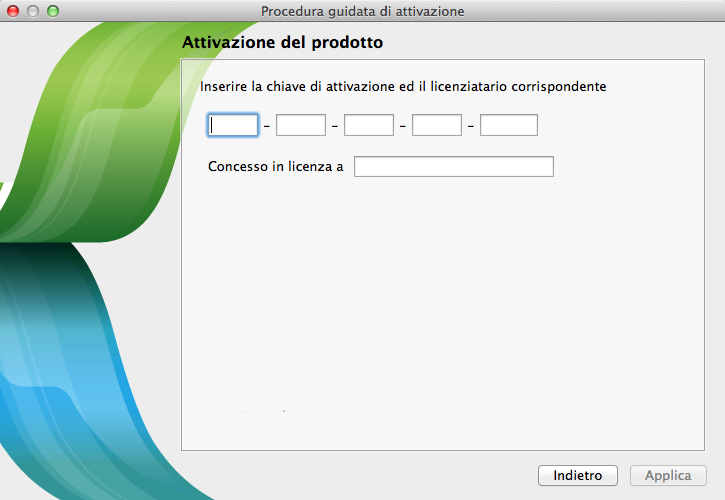
Task: Click the fourth activation key segment field
Action: point(437,125)
